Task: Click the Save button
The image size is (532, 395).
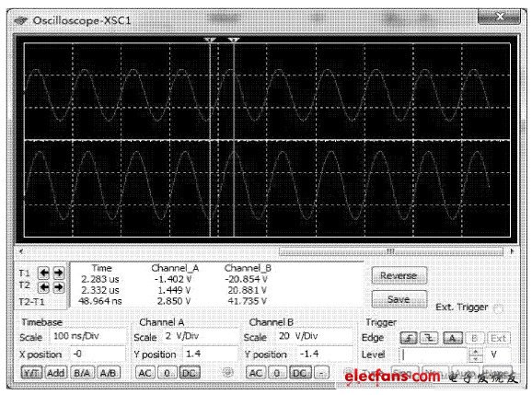Action: point(399,299)
